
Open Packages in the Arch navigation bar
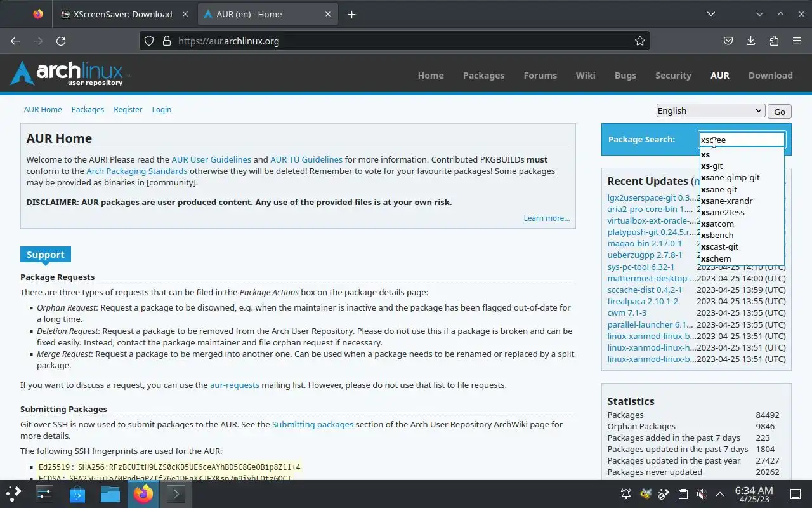(x=483, y=75)
